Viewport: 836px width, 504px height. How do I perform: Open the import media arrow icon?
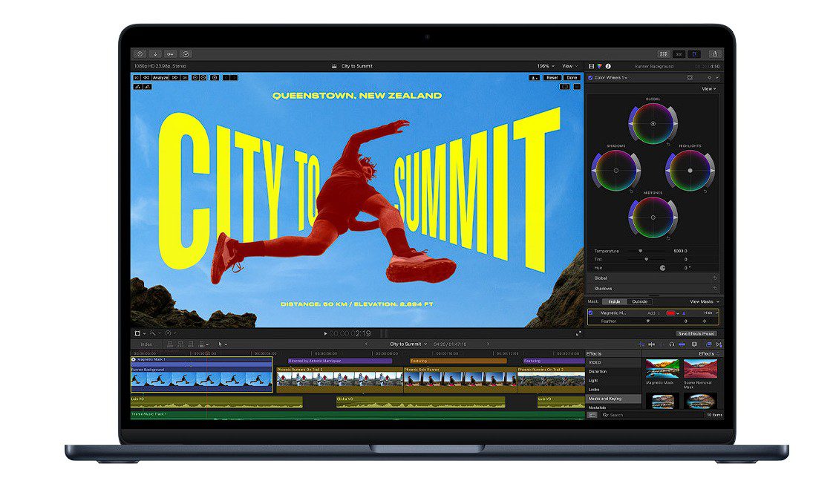point(155,54)
